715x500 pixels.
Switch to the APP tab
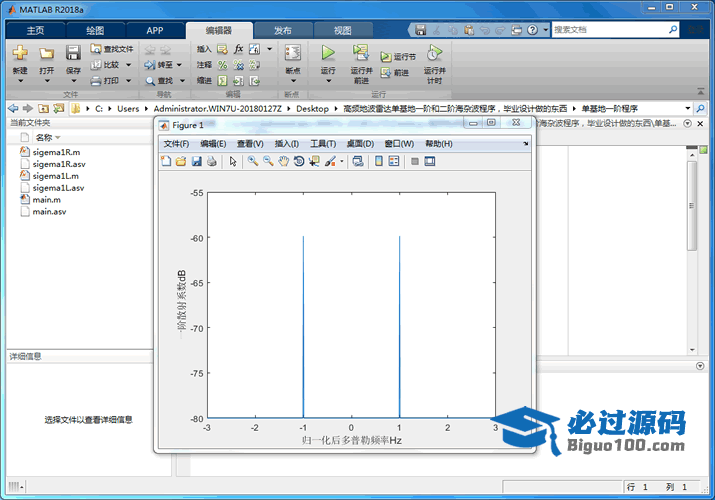[x=155, y=30]
